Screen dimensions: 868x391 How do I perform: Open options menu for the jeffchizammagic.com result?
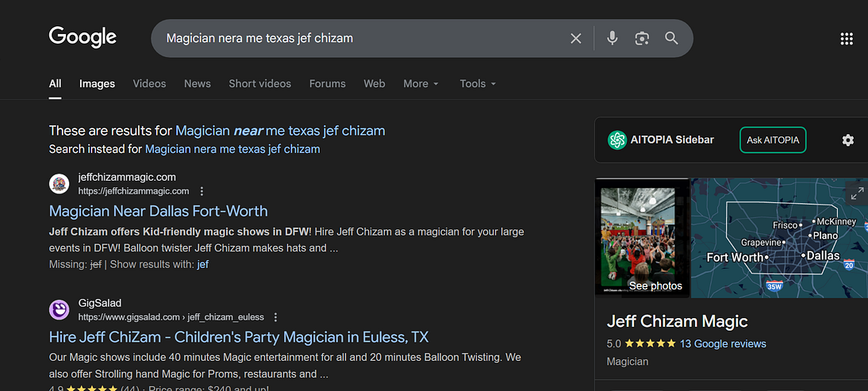[x=202, y=191]
